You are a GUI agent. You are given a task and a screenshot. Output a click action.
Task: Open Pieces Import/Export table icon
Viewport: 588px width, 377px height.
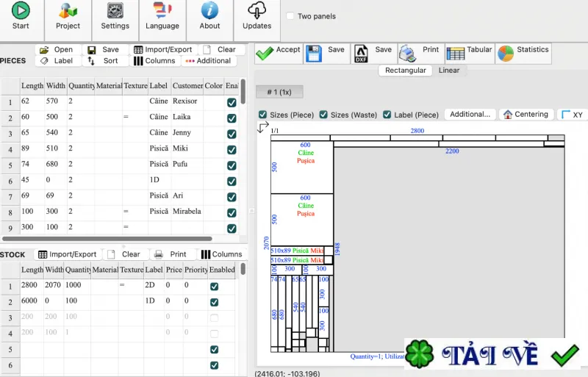pos(138,50)
